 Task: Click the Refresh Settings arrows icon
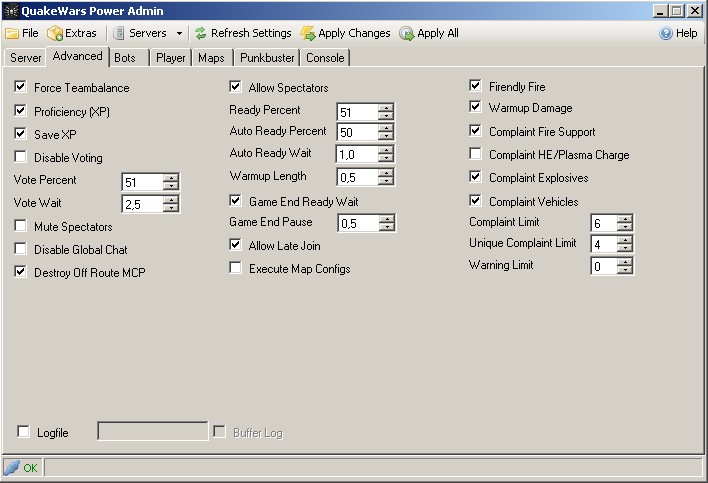200,33
